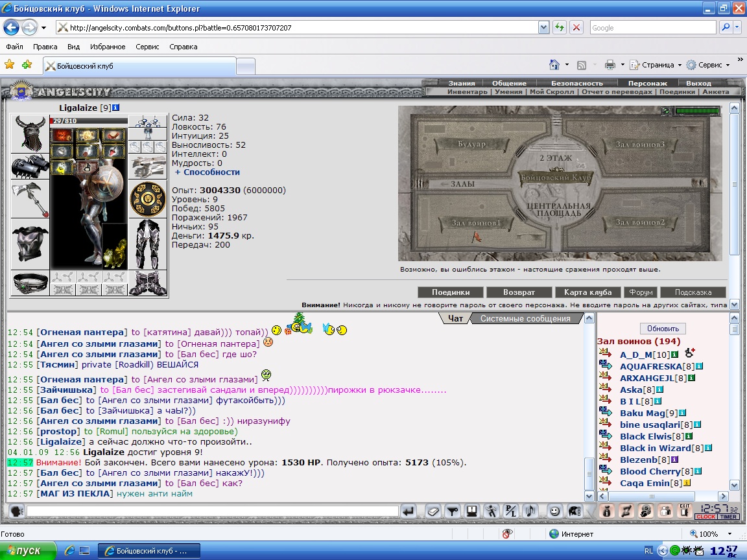Click the spiked bracers equipment slot
This screenshot has width=747, height=560.
pos(30,166)
